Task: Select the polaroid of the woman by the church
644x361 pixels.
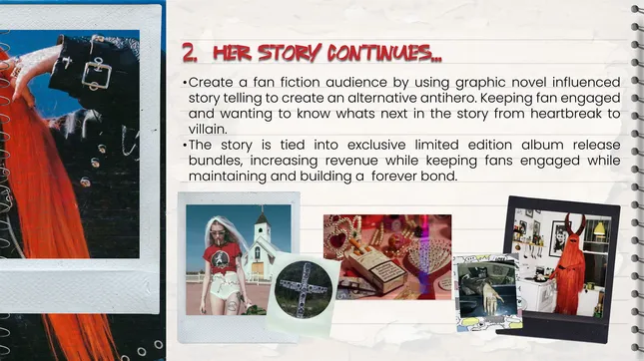Action: [x=239, y=266]
